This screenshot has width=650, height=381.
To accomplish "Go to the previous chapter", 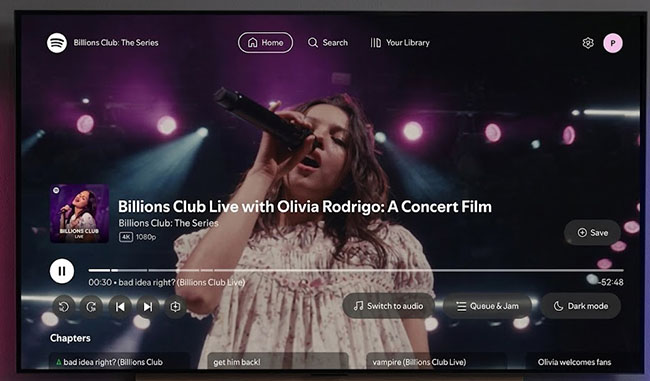I will 120,307.
